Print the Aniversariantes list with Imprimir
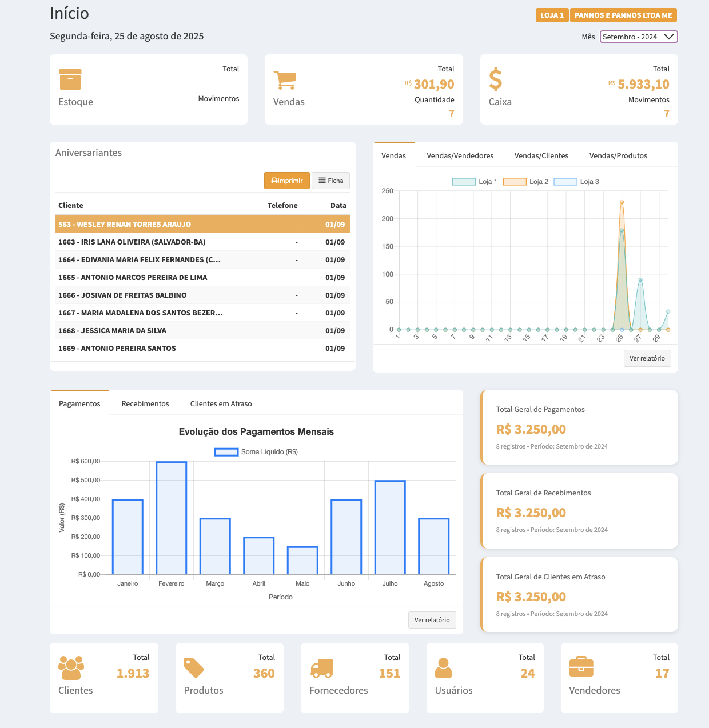This screenshot has width=709, height=728. tap(287, 181)
